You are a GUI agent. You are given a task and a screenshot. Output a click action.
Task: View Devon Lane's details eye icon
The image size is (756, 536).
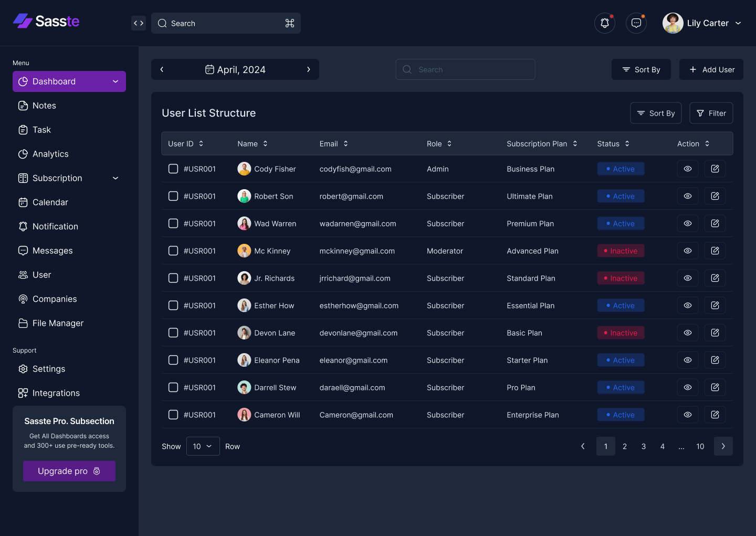click(688, 333)
